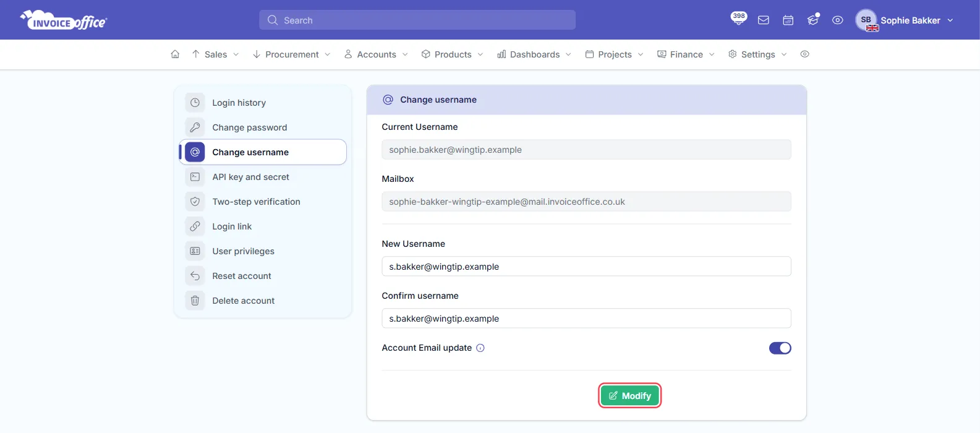Click the Change username @ sidebar icon
Screen dimensions: 980x433
(195, 152)
